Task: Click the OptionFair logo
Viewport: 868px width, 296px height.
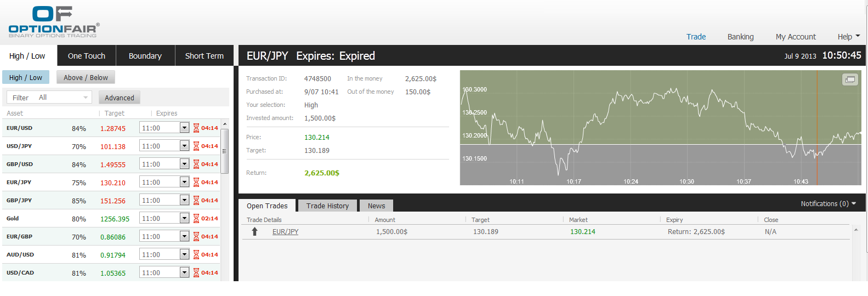Action: click(54, 22)
